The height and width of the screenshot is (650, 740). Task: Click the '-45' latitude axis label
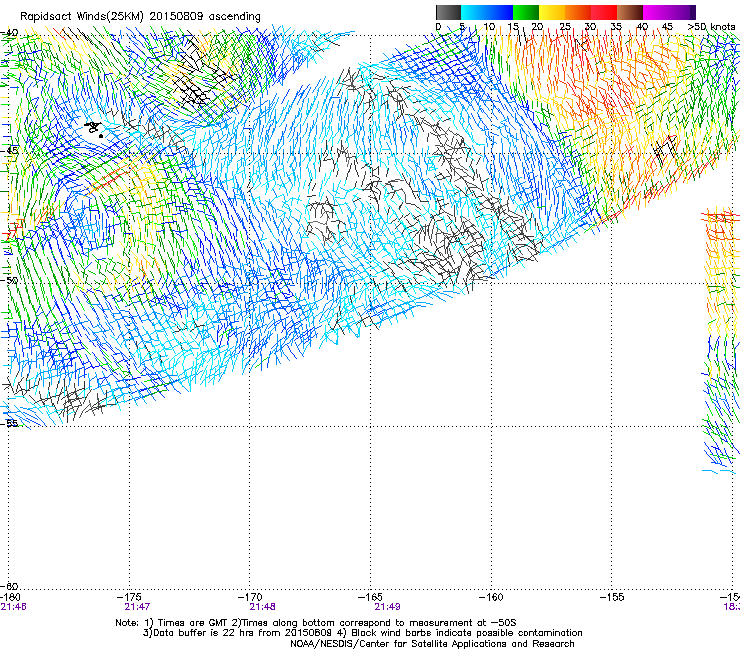tap(9, 151)
